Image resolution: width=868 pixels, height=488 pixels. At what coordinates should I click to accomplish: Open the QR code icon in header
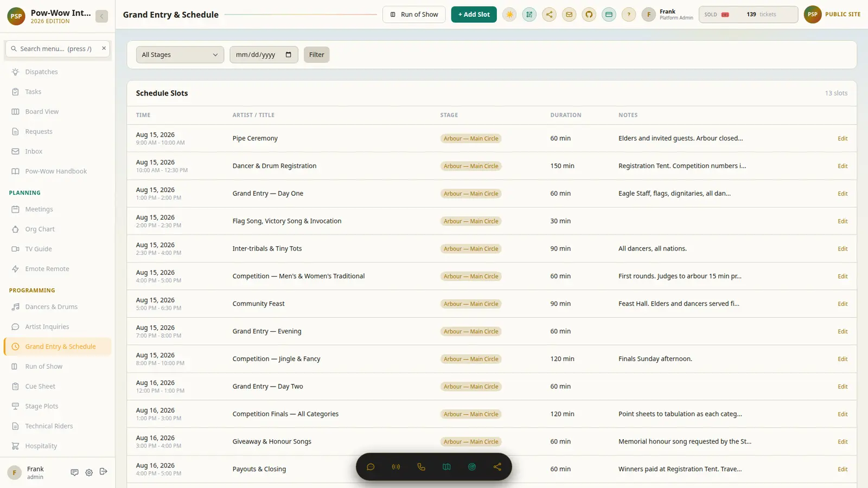tap(529, 15)
